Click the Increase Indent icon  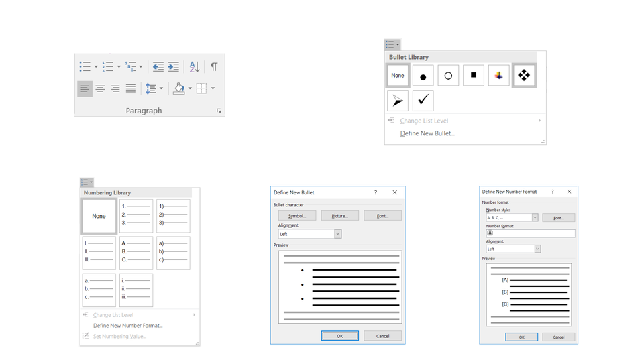pos(174,66)
